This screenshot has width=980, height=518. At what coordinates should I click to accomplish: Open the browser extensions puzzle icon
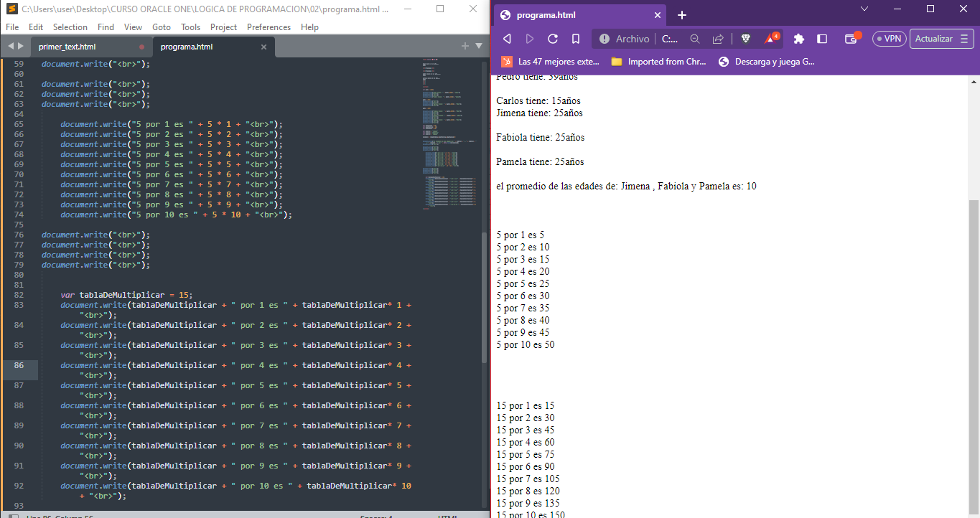[x=799, y=39]
